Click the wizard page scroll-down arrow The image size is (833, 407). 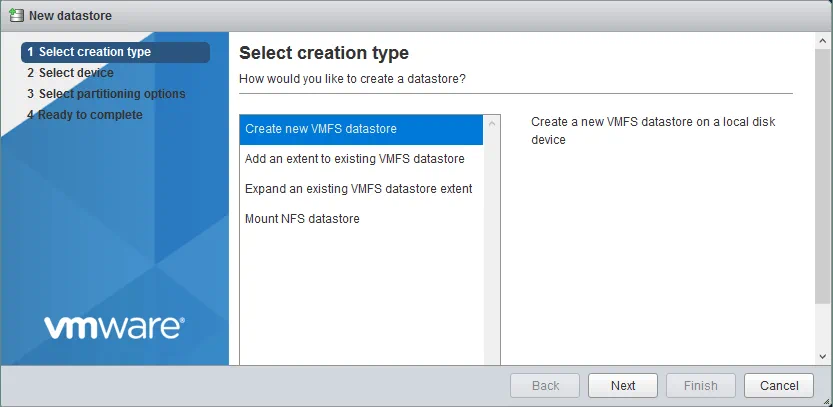[x=823, y=357]
